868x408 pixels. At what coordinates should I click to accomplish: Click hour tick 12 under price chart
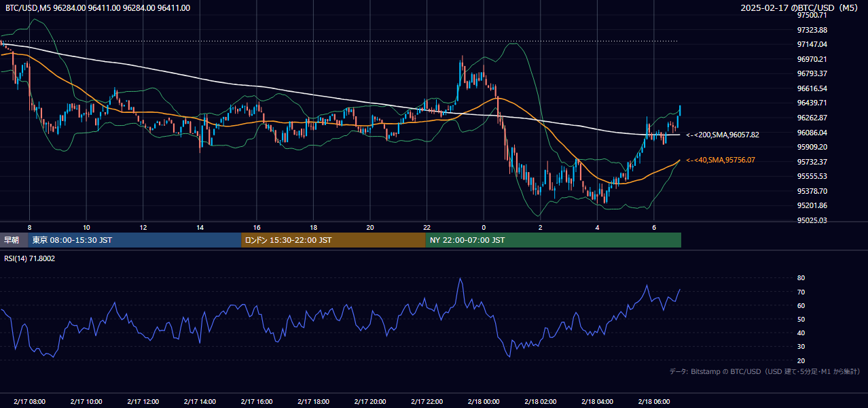click(143, 227)
